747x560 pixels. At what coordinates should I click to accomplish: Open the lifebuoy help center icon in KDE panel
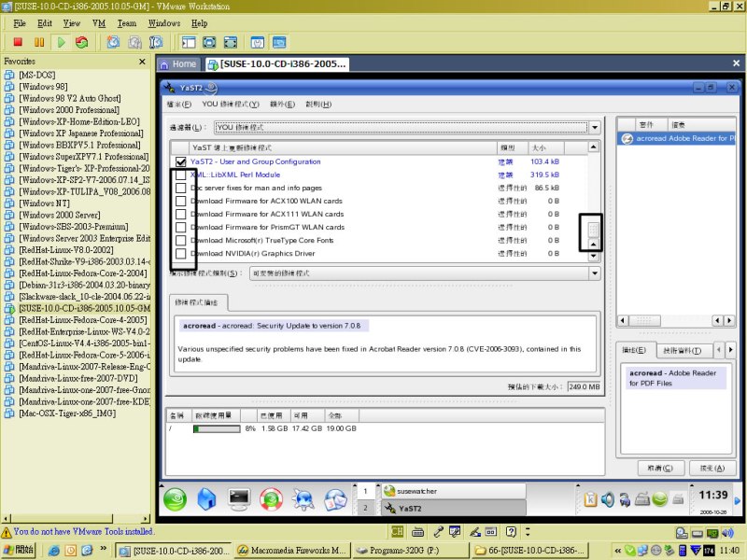pos(271,499)
